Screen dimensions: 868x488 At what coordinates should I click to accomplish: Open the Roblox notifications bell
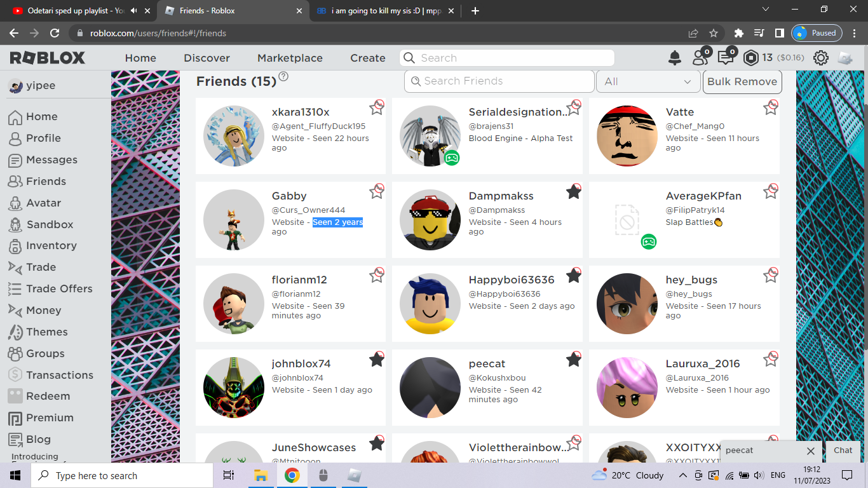(x=675, y=58)
